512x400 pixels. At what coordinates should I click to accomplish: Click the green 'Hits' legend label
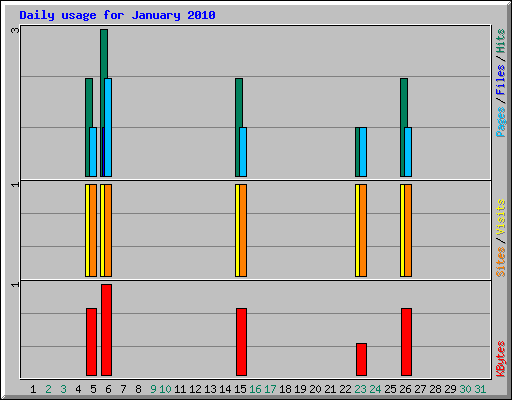tap(500, 41)
